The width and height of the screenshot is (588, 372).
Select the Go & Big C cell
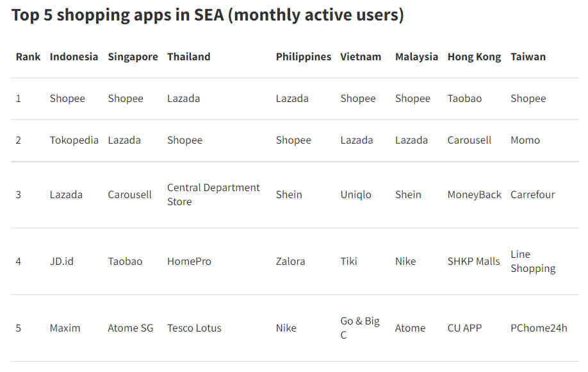360,328
